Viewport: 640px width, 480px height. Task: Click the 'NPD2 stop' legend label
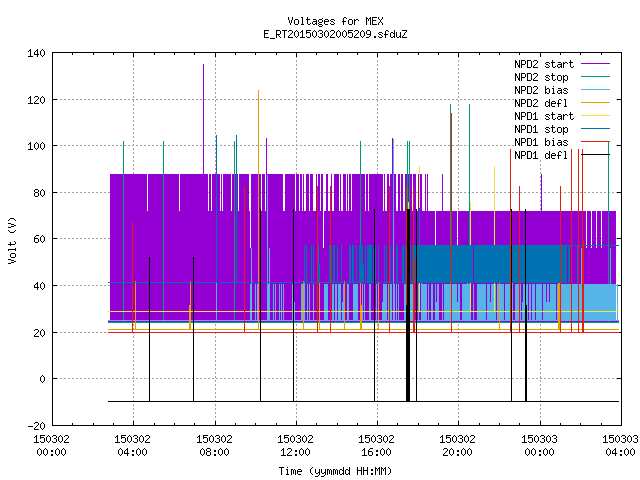tap(541, 77)
